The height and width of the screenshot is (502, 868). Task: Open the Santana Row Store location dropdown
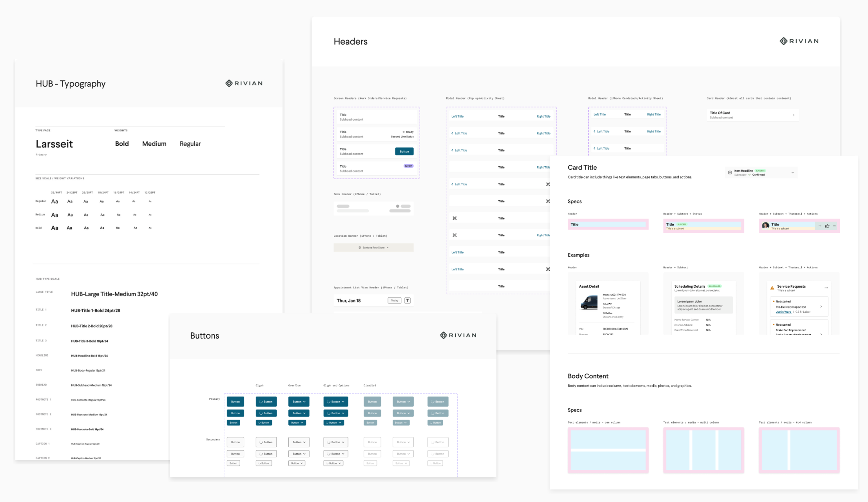[373, 248]
